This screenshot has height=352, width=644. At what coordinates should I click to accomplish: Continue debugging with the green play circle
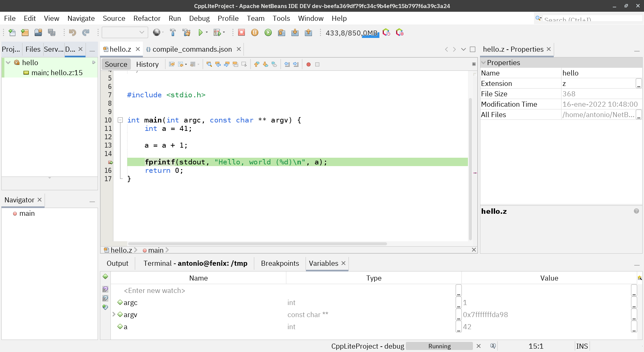coord(268,33)
